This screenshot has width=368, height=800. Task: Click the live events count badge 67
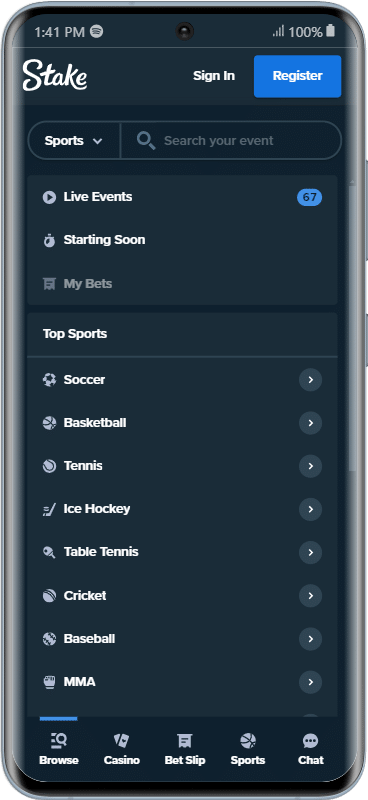pyautogui.click(x=309, y=197)
